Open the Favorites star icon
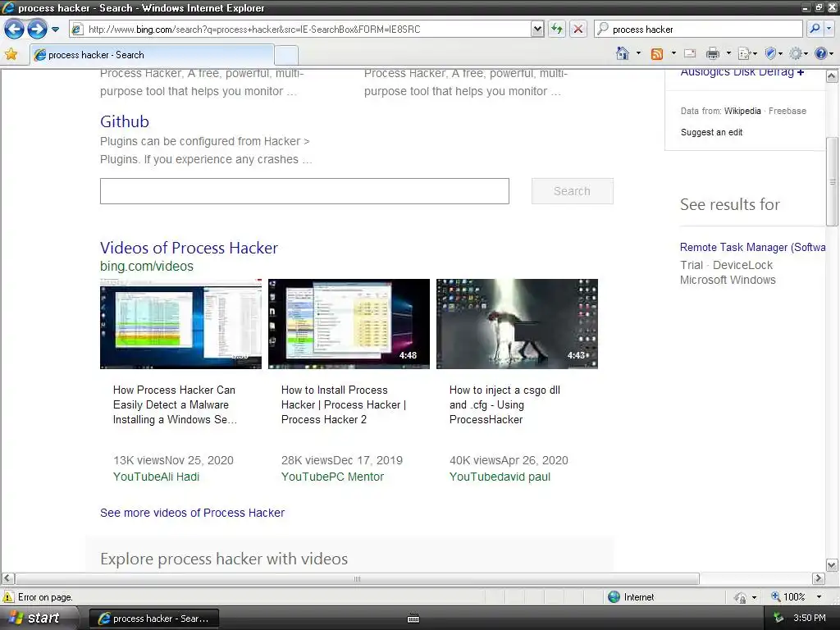The height and width of the screenshot is (630, 840). point(11,54)
